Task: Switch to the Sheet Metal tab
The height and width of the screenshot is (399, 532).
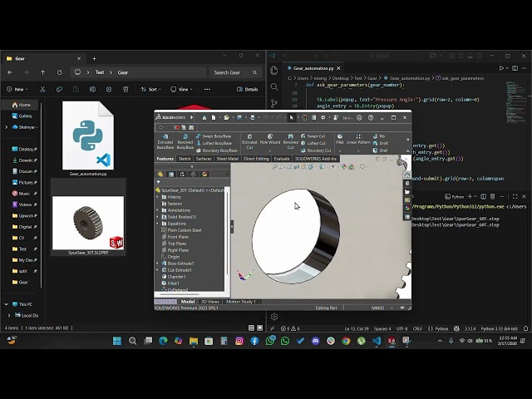Action: tap(227, 159)
